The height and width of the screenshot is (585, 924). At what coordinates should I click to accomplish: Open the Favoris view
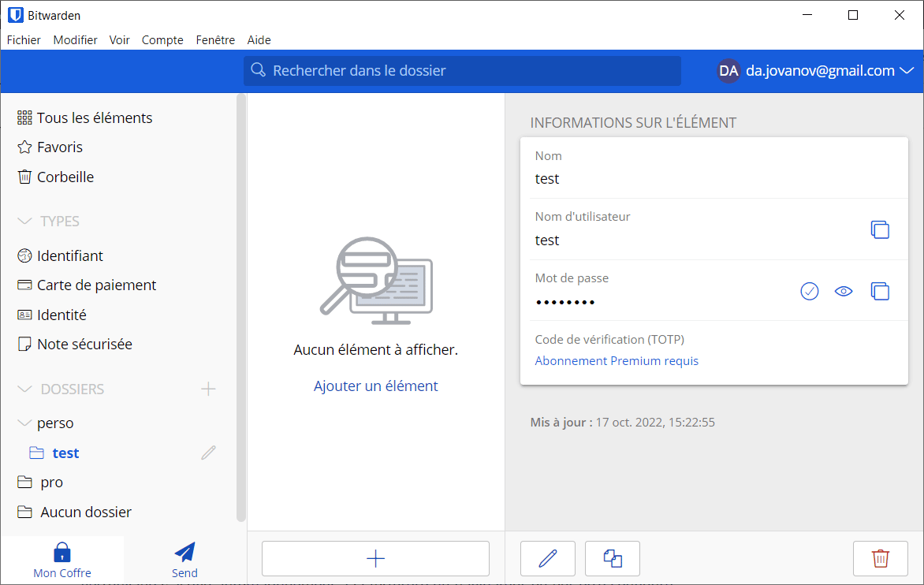[x=58, y=147]
